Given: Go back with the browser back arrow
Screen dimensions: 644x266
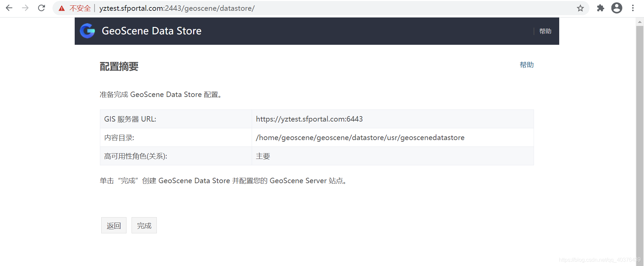Looking at the screenshot, I should [x=9, y=8].
